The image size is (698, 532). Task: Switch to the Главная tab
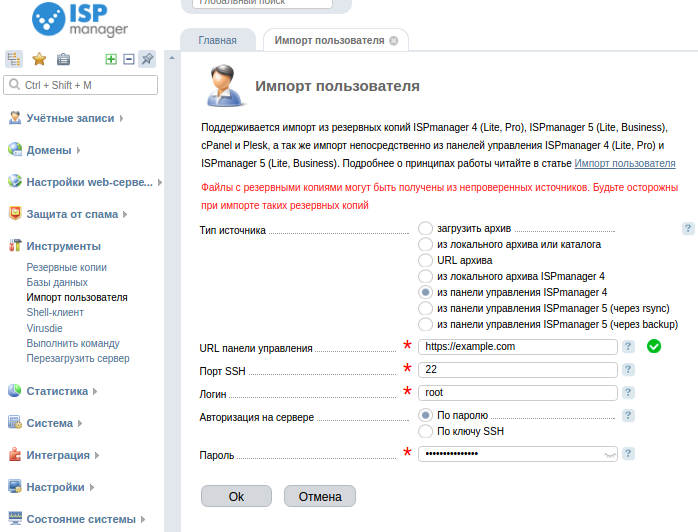[x=218, y=41]
